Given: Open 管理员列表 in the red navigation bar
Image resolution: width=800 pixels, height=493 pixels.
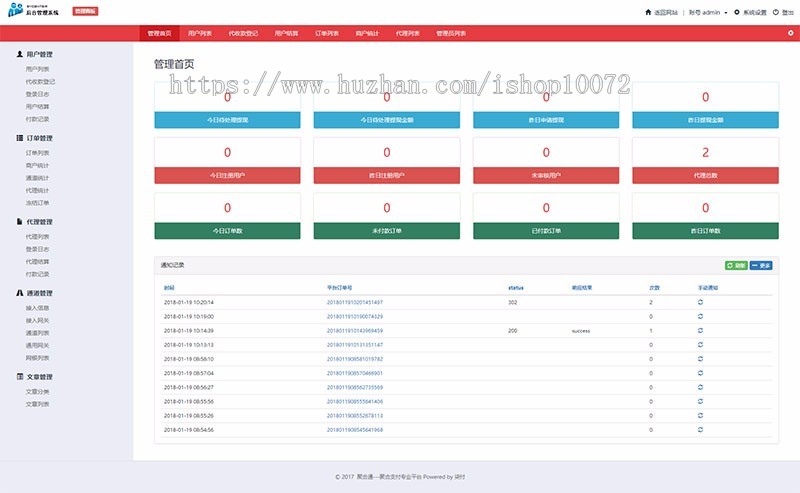Looking at the screenshot, I should [451, 33].
